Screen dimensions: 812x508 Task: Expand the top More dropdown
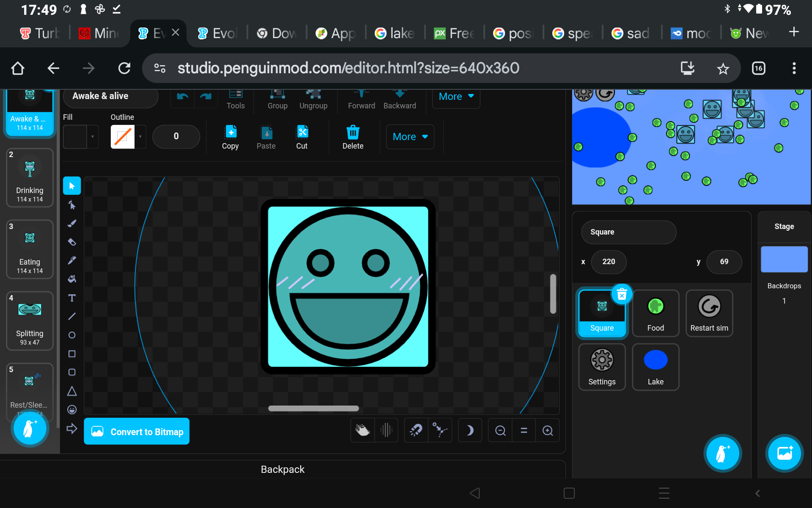click(456, 97)
